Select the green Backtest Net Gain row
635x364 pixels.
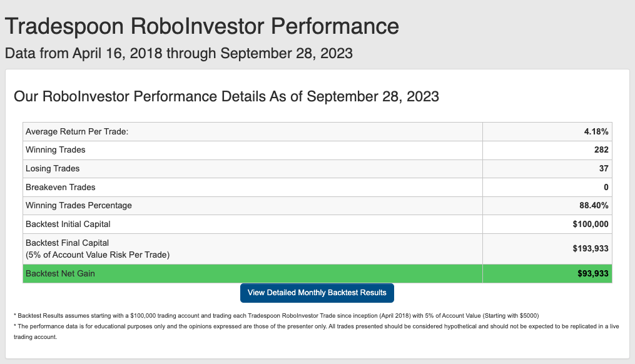click(318, 274)
